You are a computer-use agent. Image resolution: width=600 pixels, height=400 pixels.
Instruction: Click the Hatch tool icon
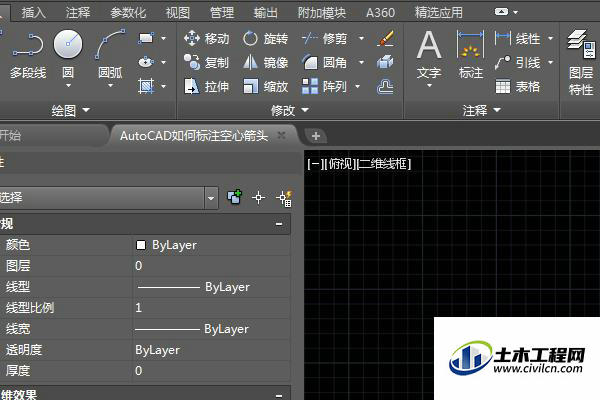point(146,86)
